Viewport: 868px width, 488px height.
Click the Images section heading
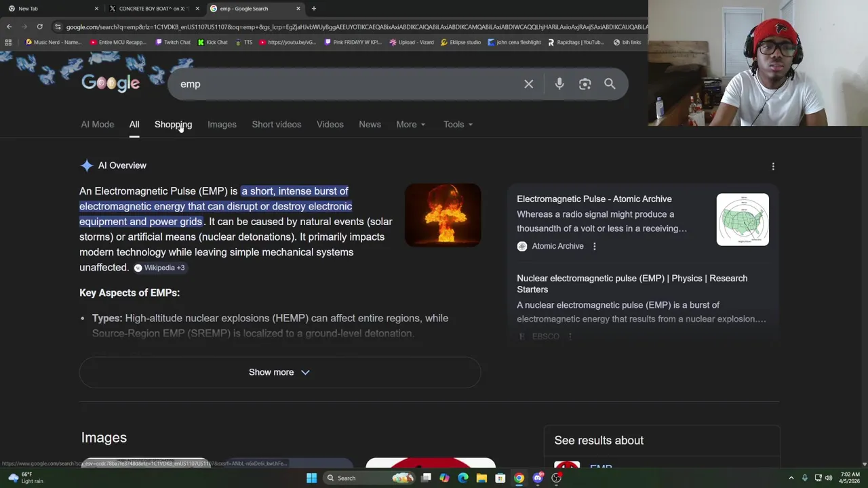(x=104, y=438)
